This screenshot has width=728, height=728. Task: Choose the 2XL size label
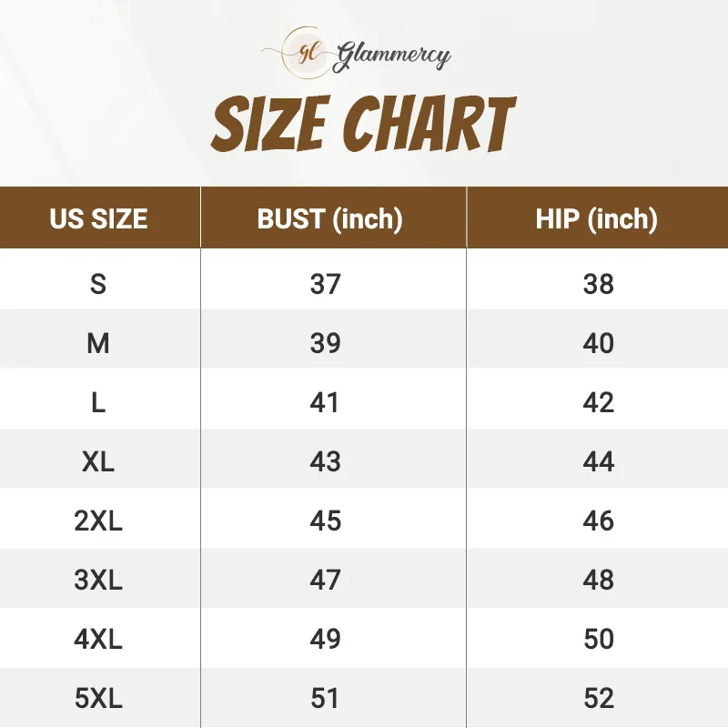point(98,521)
